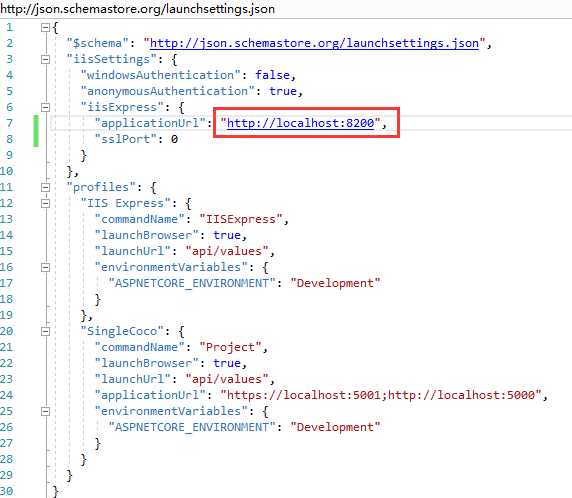Click "ASPNETCORE_ENVIRONMENT" key on line 17
This screenshot has height=498, width=572.
coord(192,283)
